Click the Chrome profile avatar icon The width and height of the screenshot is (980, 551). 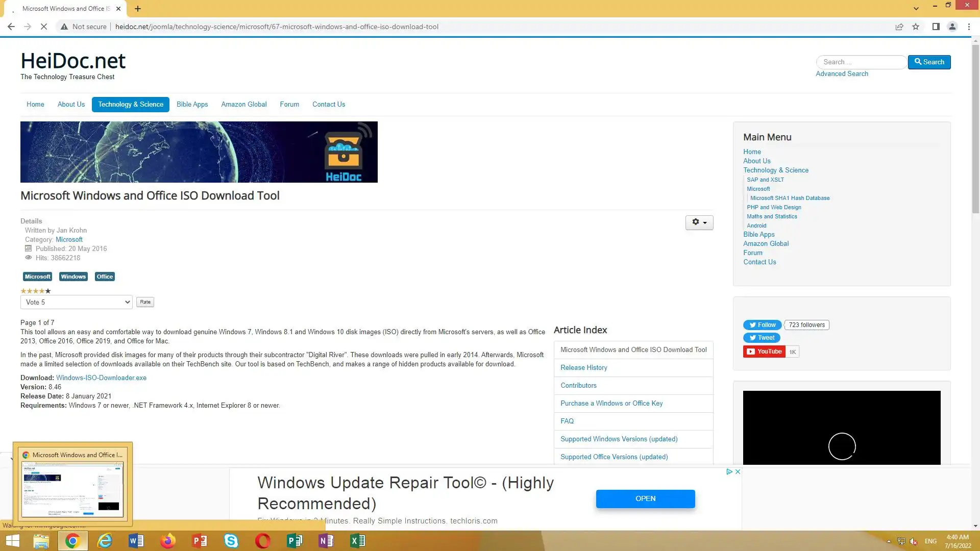pos(952,27)
